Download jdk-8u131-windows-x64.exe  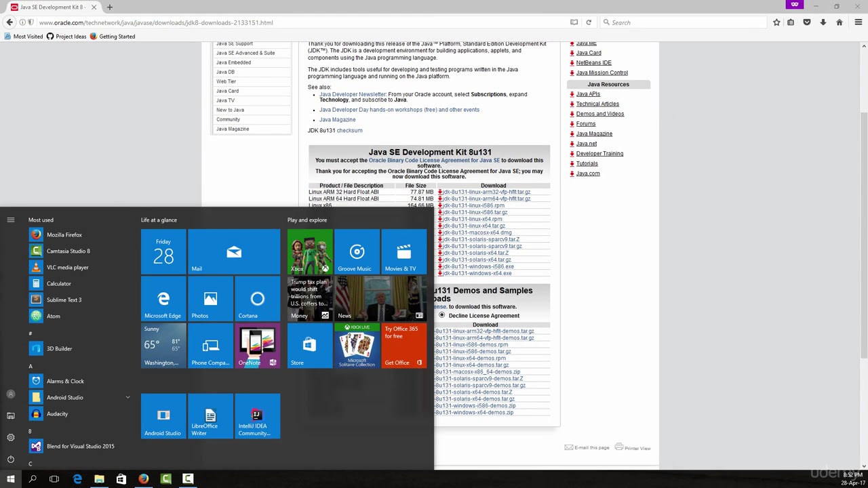pos(477,273)
